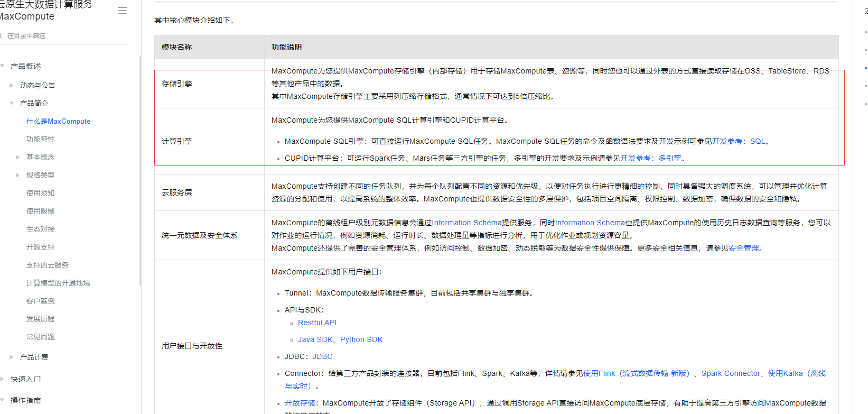Open the 发展历程 page

pyautogui.click(x=41, y=319)
